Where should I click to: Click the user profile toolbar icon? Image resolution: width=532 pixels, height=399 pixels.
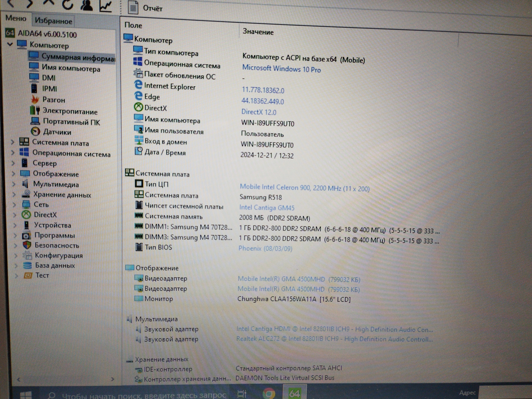click(86, 5)
